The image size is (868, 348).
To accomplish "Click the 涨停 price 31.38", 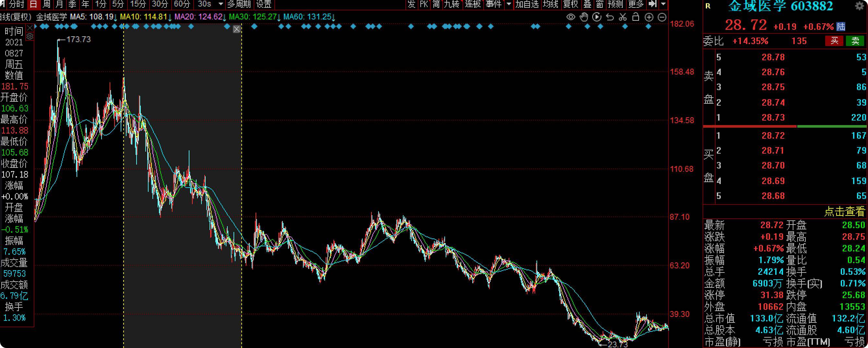I will 772,295.
